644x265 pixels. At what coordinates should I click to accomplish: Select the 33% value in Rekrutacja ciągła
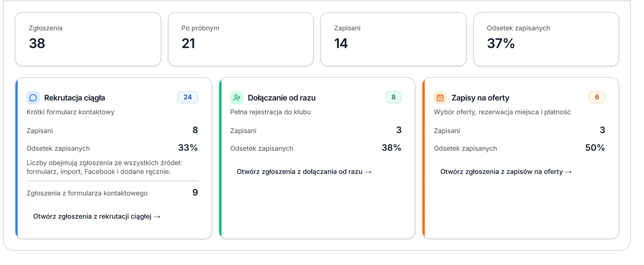[188, 148]
